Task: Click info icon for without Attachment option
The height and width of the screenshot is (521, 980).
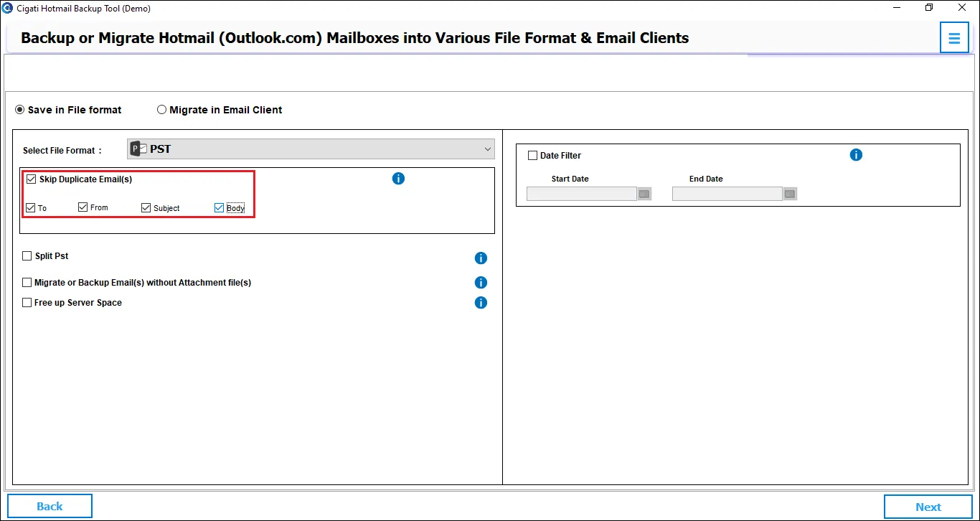Action: tap(481, 283)
